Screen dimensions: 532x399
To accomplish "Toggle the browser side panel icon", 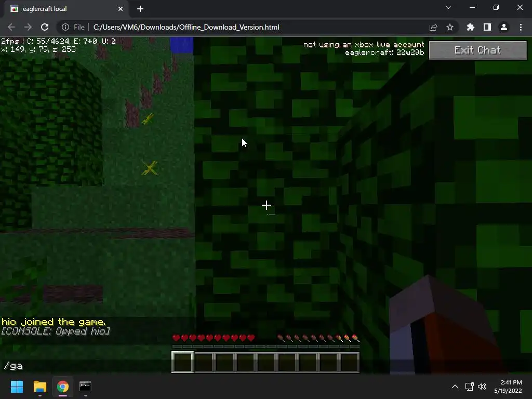I will coord(487,27).
